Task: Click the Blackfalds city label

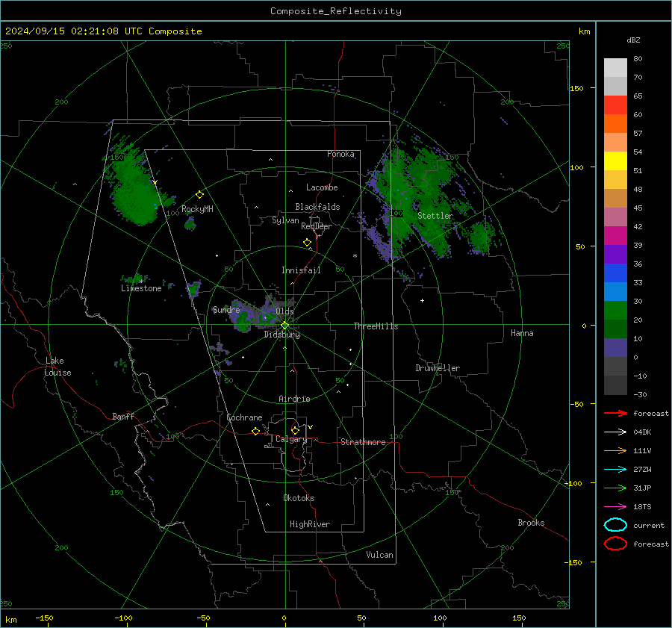Action: tap(317, 207)
